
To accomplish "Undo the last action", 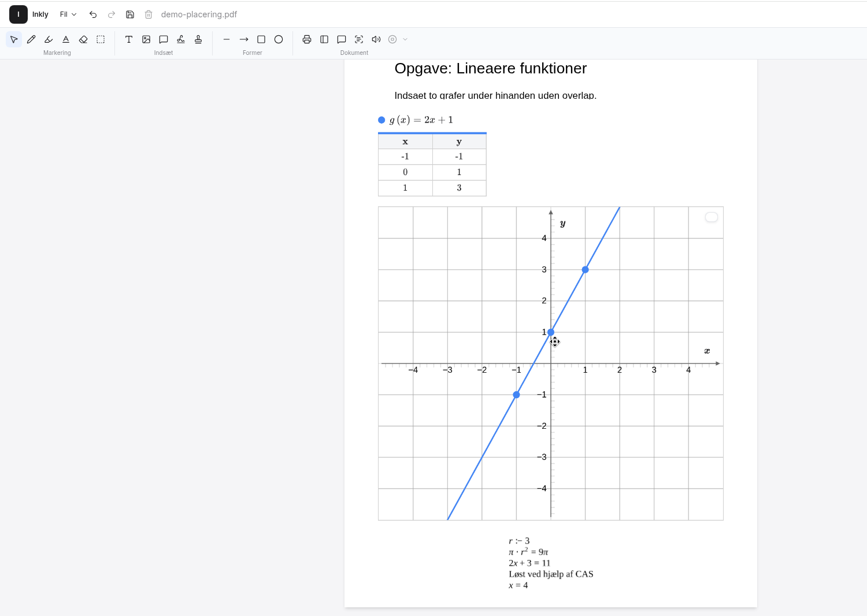I will tap(93, 14).
